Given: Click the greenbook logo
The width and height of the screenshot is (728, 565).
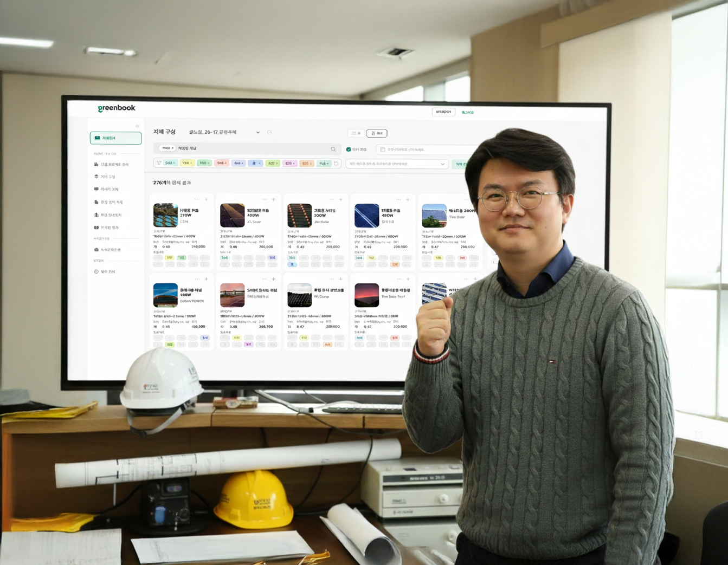Looking at the screenshot, I should pyautogui.click(x=115, y=108).
